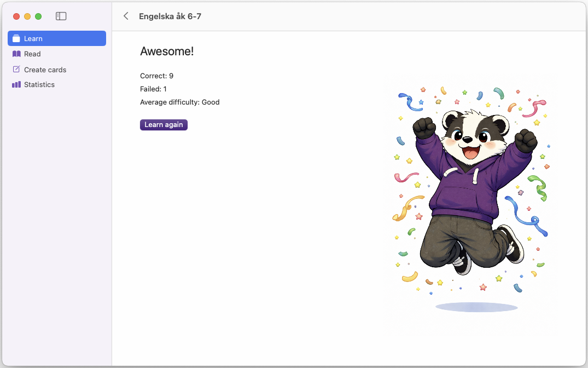Close the window with red button

click(16, 16)
